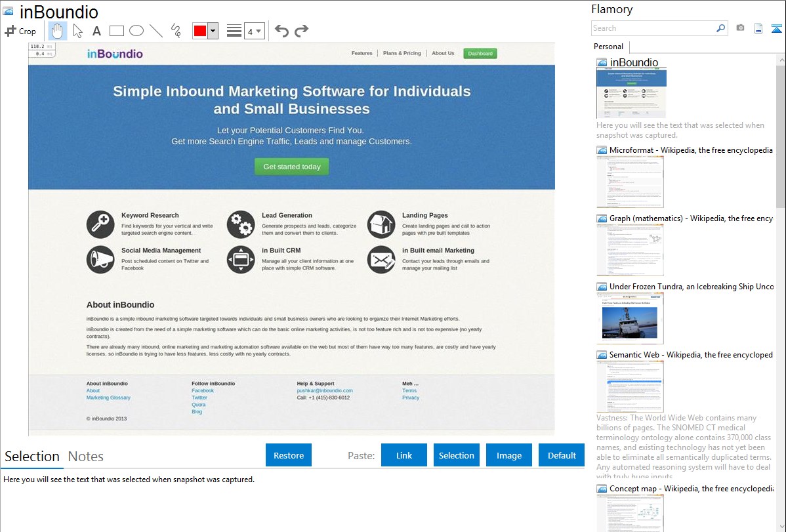Click the Semantic Web snapshot title
Image resolution: width=786 pixels, height=532 pixels.
pos(691,354)
